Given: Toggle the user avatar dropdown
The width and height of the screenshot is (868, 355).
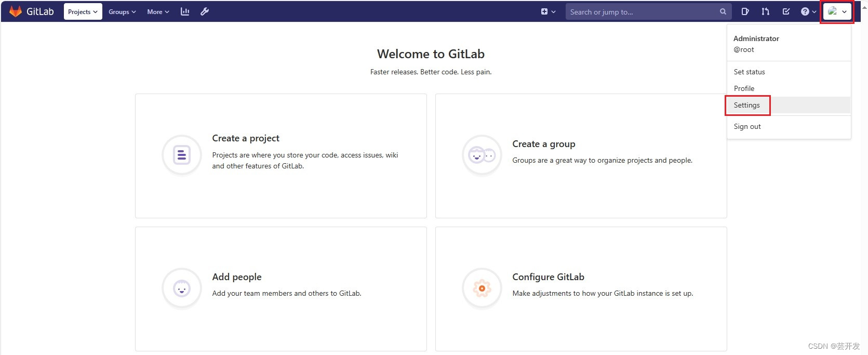Looking at the screenshot, I should click(x=837, y=11).
